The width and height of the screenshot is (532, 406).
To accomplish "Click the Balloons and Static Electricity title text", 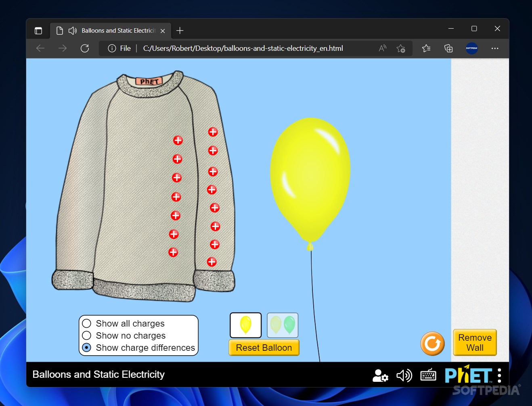I will click(x=98, y=375).
